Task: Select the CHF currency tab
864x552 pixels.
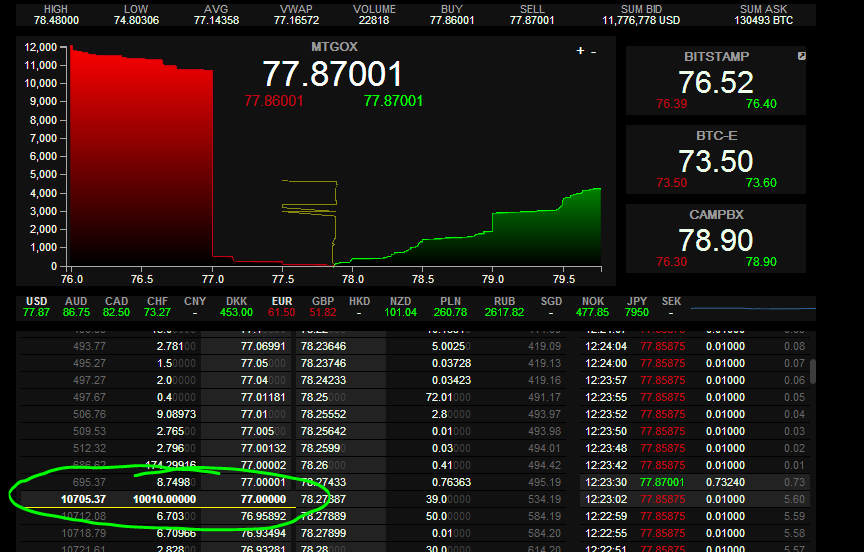Action: (x=157, y=307)
